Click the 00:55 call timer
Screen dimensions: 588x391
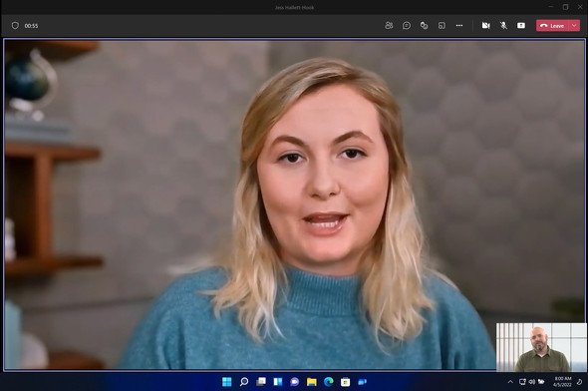coord(31,26)
